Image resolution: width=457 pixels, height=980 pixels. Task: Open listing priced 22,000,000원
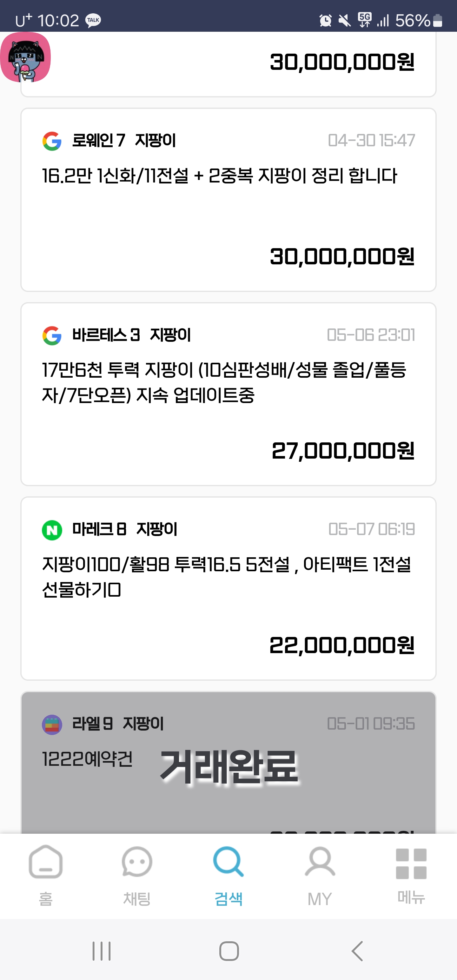coord(228,588)
